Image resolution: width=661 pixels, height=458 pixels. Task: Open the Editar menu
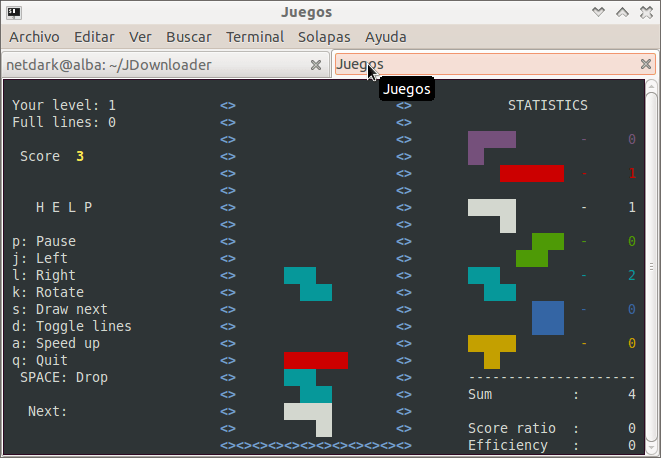coord(95,37)
